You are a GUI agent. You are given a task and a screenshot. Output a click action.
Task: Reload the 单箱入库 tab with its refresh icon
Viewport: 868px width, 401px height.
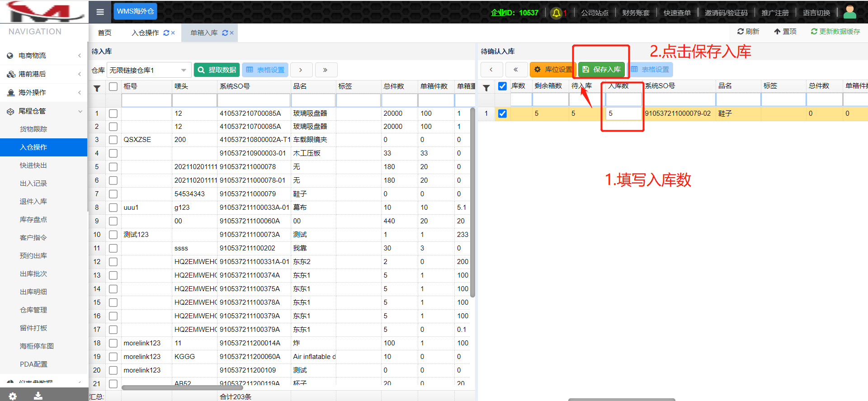pyautogui.click(x=225, y=33)
